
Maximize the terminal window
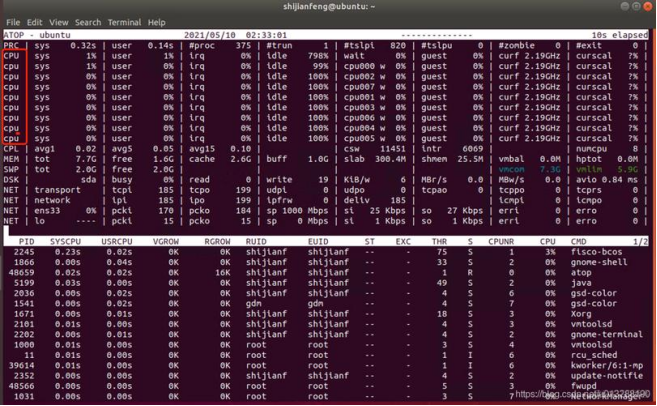tap(636, 6)
